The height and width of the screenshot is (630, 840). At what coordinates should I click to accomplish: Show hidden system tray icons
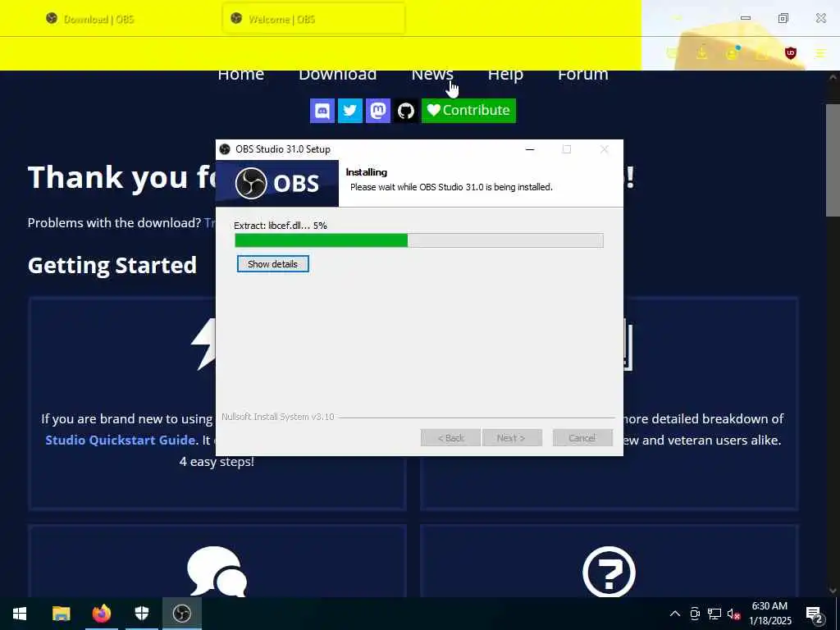pos(675,614)
